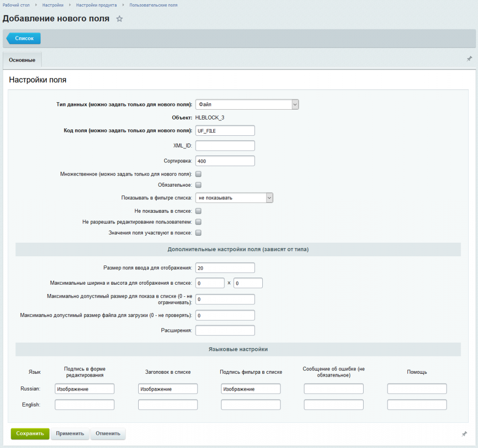Enable the Обязательное checkbox
The height and width of the screenshot is (448, 478).
pos(198,185)
